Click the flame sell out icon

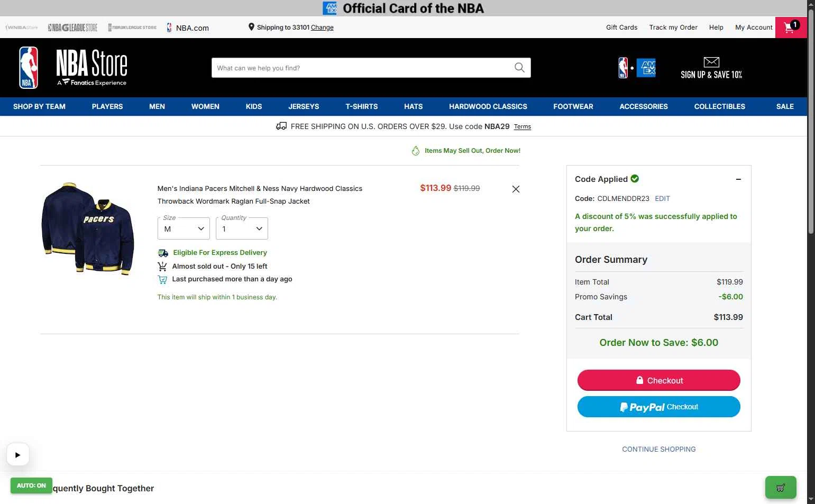tap(416, 151)
